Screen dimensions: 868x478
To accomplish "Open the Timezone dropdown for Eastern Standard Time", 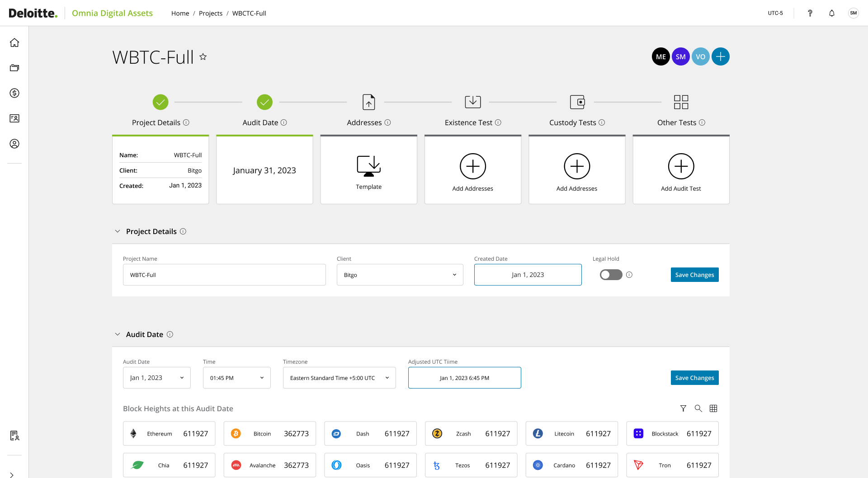I will click(339, 378).
